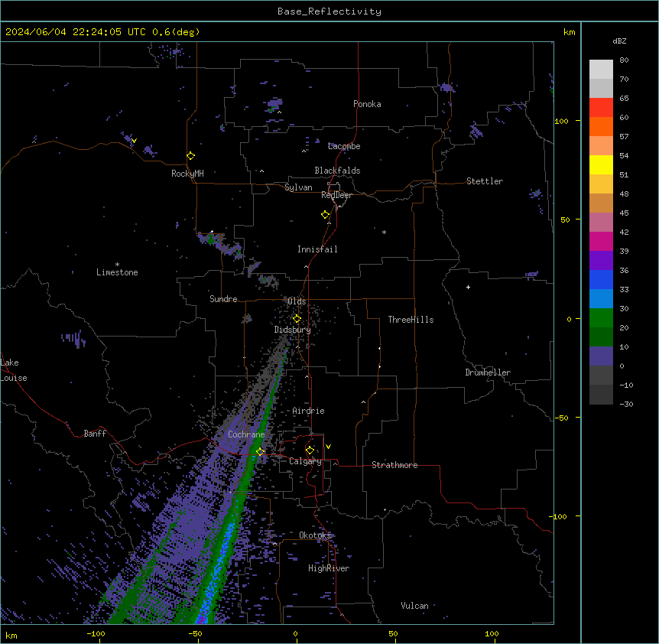Click the yellow marker above Didsbury
This screenshot has height=644, width=659.
[297, 319]
